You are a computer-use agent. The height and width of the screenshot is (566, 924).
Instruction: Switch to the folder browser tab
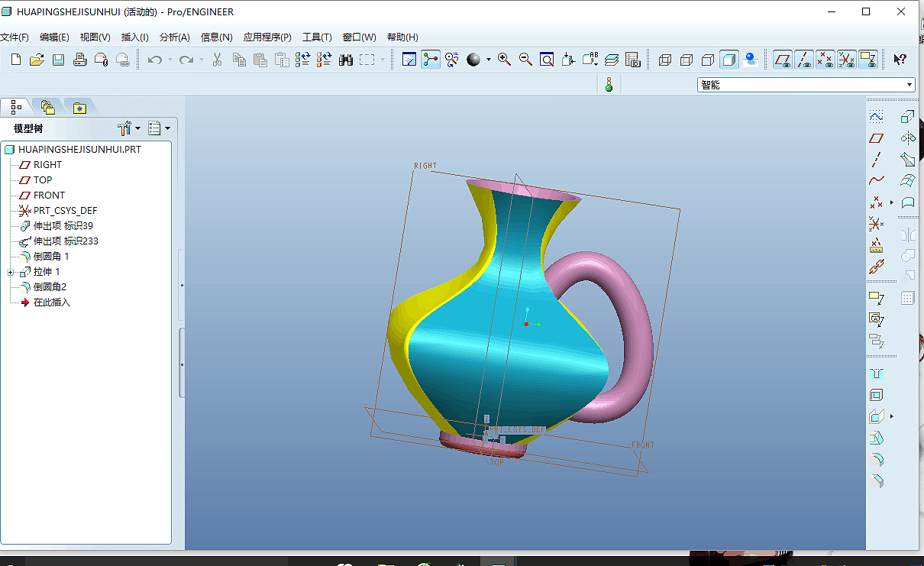tap(48, 107)
